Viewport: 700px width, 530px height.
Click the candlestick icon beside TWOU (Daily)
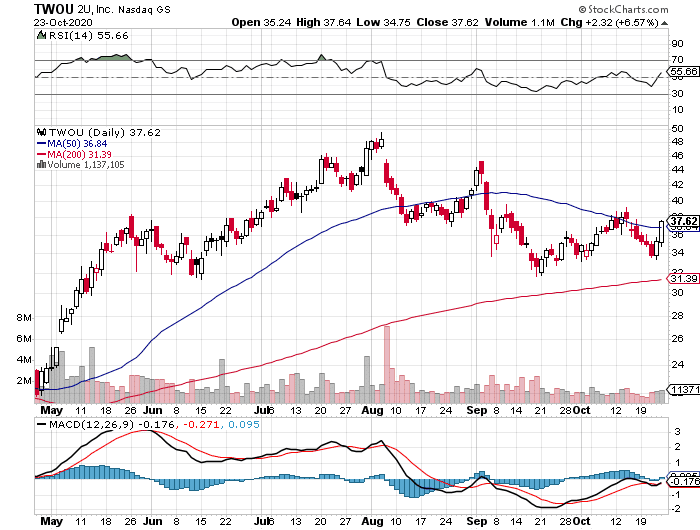(42, 132)
